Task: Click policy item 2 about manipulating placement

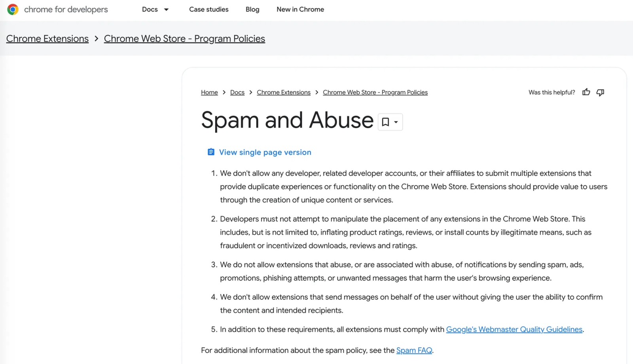Action: [x=406, y=232]
